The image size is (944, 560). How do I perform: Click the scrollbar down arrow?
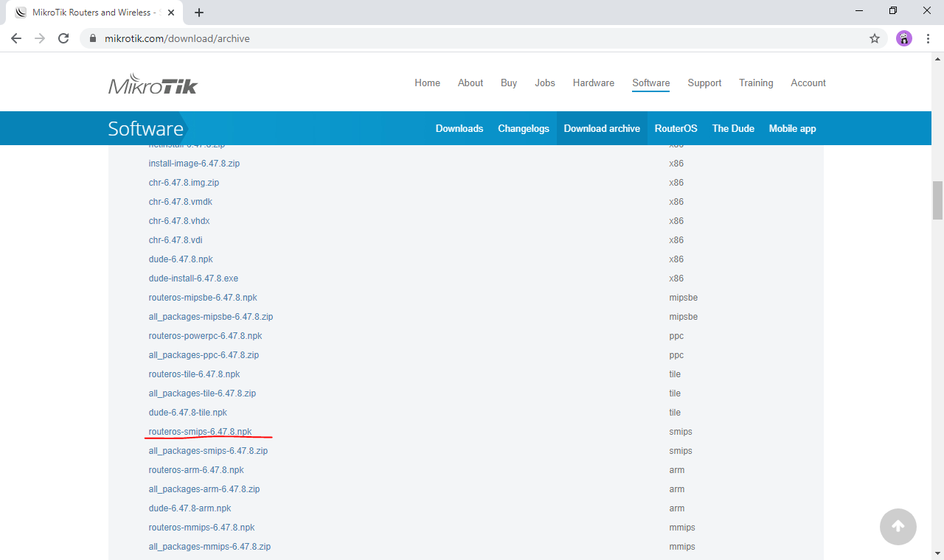pyautogui.click(x=937, y=553)
